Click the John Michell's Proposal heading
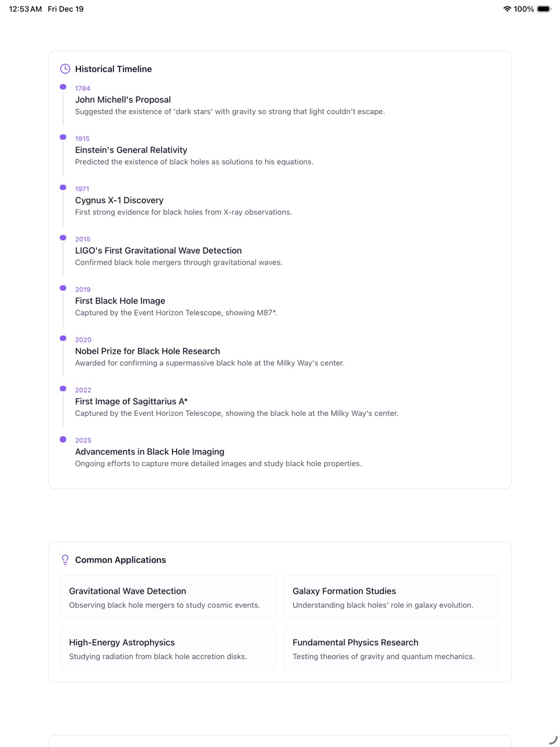Screen dimensions: 560x747 (x=123, y=100)
